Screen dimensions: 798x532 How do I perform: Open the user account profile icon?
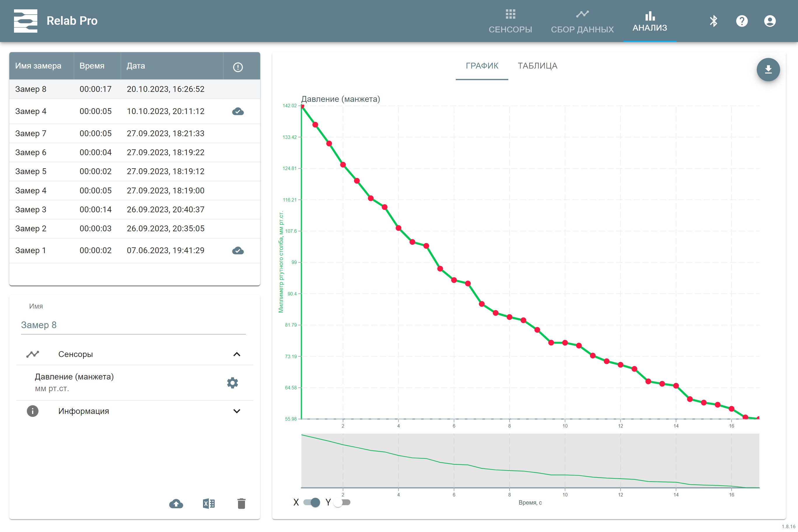(x=769, y=21)
